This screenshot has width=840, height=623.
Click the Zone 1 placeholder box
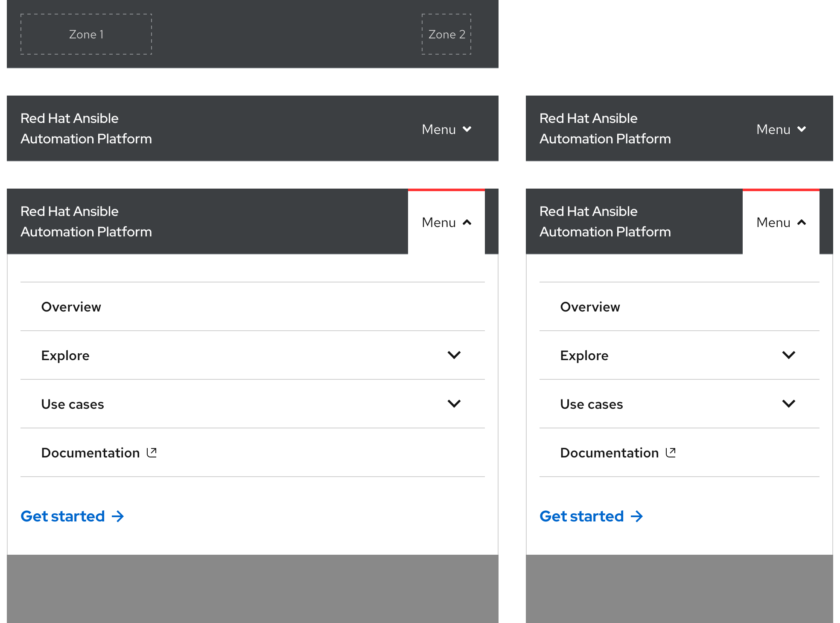click(x=86, y=34)
